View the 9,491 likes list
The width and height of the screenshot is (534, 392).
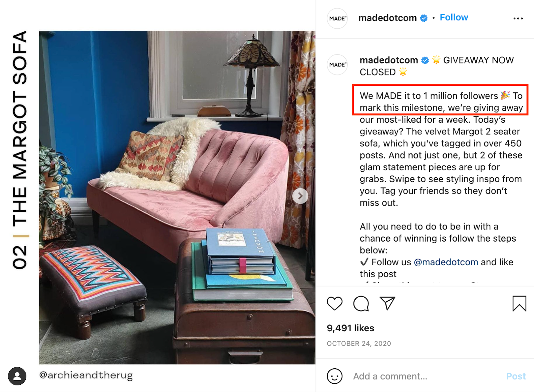pos(350,328)
